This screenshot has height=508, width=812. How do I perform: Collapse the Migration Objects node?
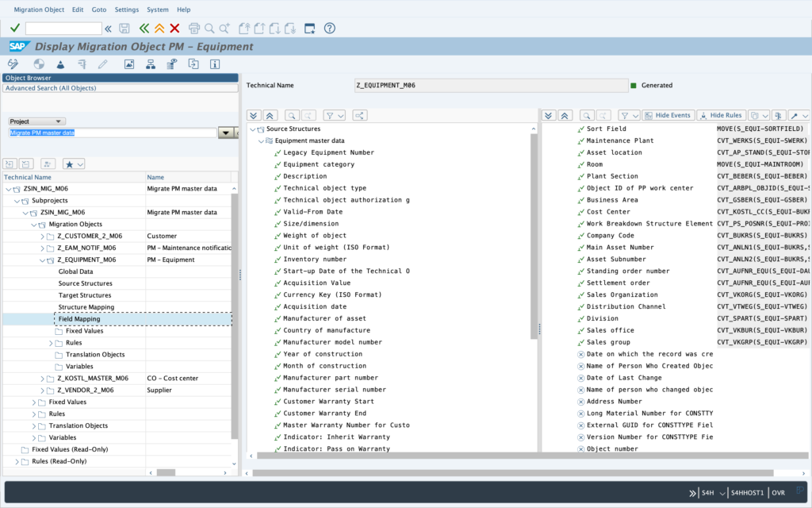tap(34, 225)
